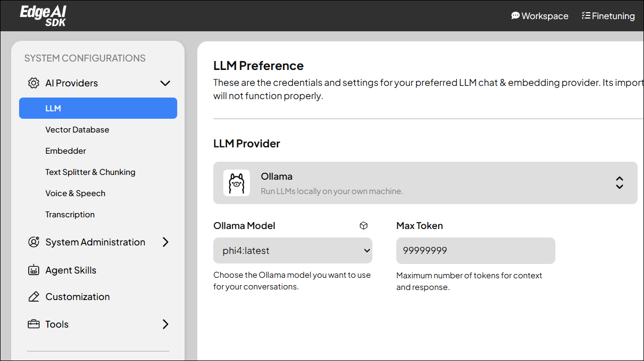This screenshot has width=644, height=361.
Task: Select Vector Database in sidebar
Action: pos(77,130)
